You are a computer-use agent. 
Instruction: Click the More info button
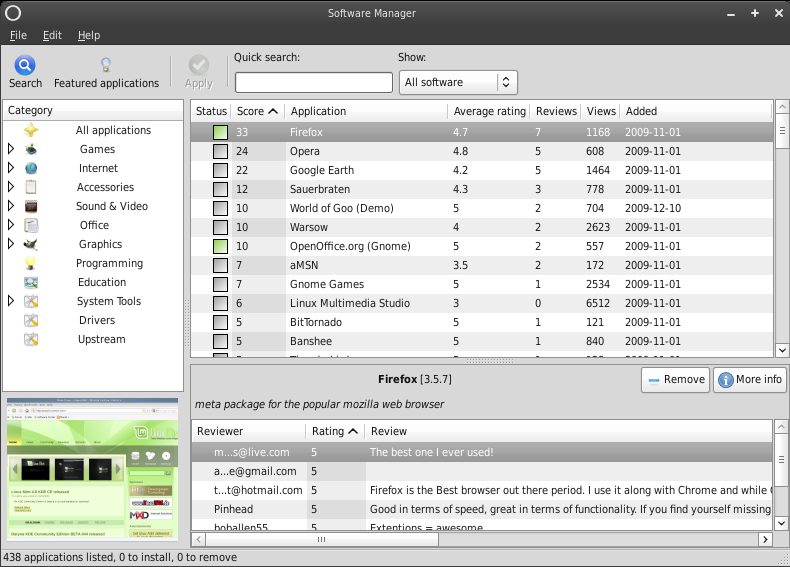pos(750,380)
